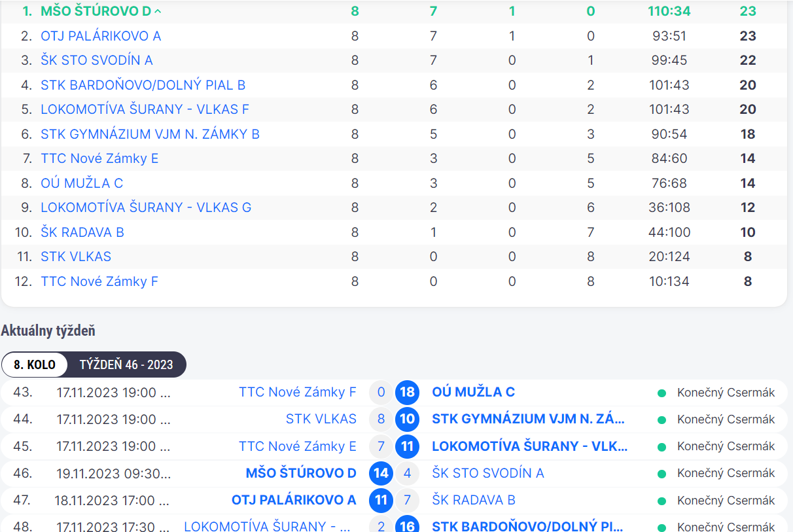
Task: Click score 11 badge in match 47
Action: (381, 501)
